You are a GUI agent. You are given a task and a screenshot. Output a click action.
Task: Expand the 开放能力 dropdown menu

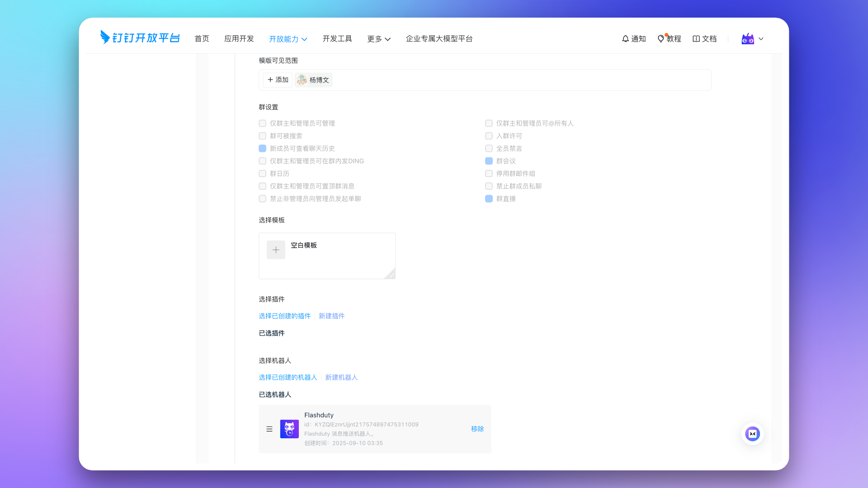[x=288, y=39]
